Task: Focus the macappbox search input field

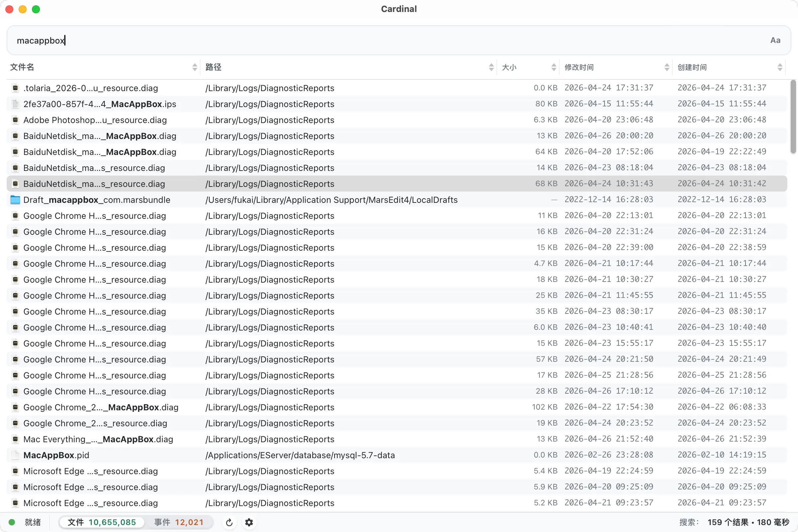Action: (399, 40)
